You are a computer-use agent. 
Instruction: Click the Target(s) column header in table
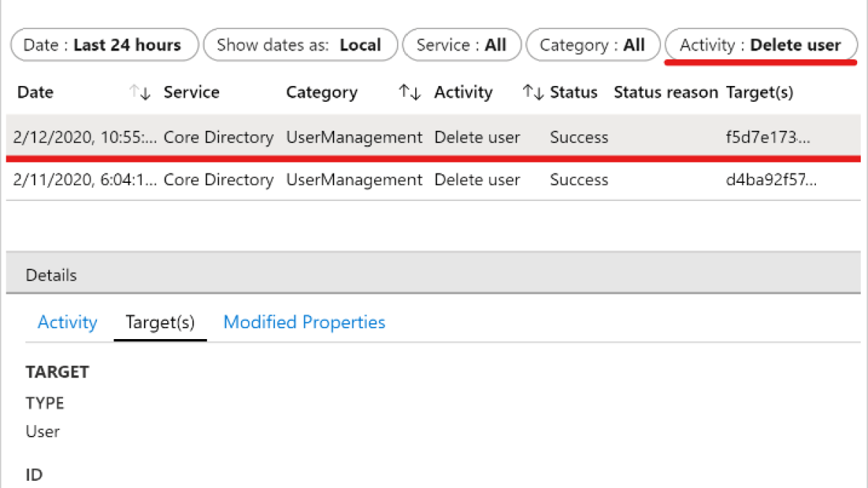coord(759,93)
